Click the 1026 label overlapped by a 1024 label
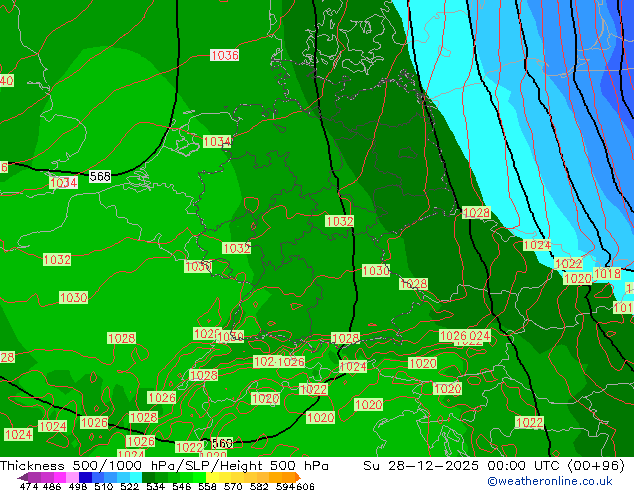This screenshot has width=634, height=490. click(x=453, y=336)
